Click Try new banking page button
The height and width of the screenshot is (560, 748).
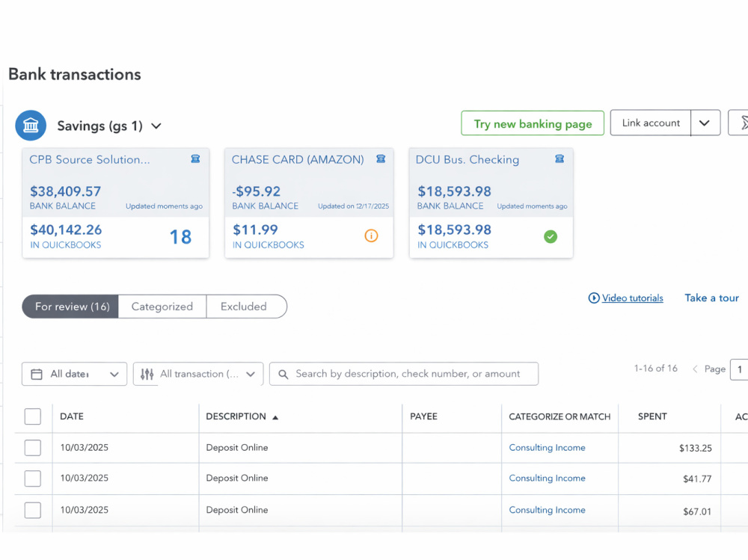click(x=533, y=123)
